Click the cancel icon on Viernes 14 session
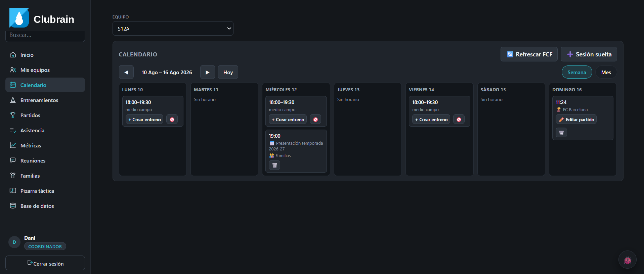The width and height of the screenshot is (644, 274). point(459,120)
